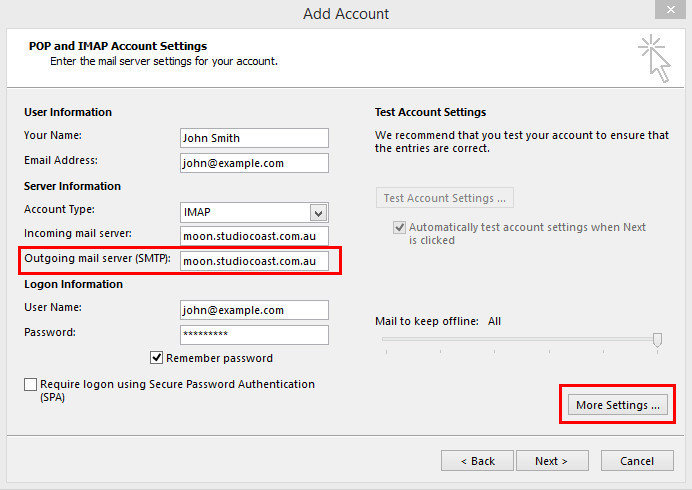This screenshot has width=692, height=490.
Task: Go back with the Back button
Action: 477,461
